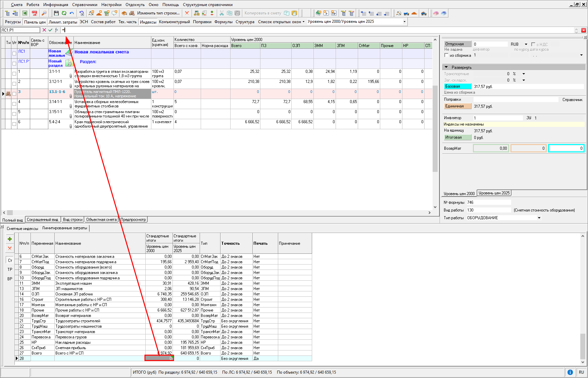Enable the 'с НДС' checkbox

tap(533, 44)
